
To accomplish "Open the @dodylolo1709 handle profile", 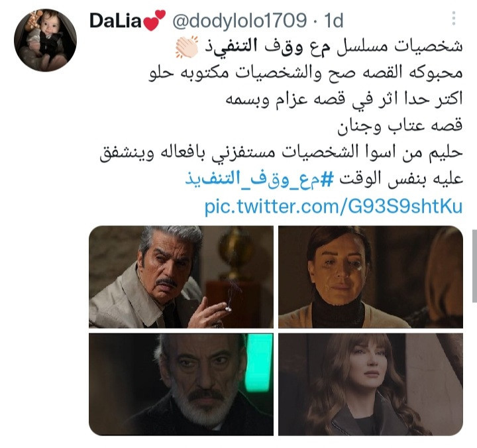I will click(x=240, y=21).
